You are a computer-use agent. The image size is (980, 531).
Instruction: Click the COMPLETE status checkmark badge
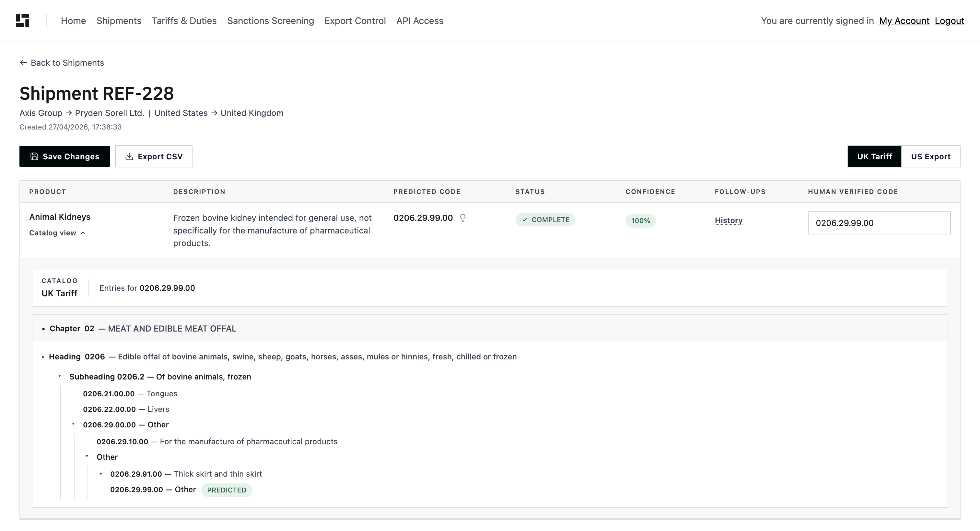click(545, 220)
